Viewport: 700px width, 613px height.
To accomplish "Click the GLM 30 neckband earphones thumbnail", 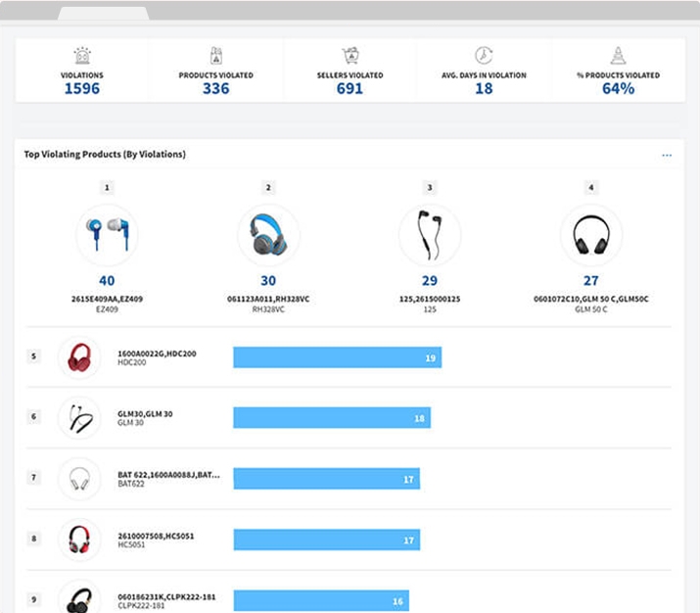I will coord(79,418).
